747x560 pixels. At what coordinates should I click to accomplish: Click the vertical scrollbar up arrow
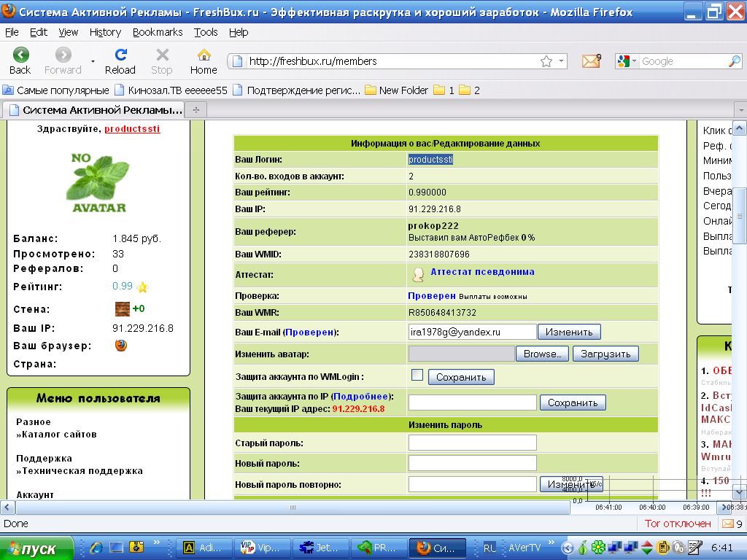tap(739, 128)
